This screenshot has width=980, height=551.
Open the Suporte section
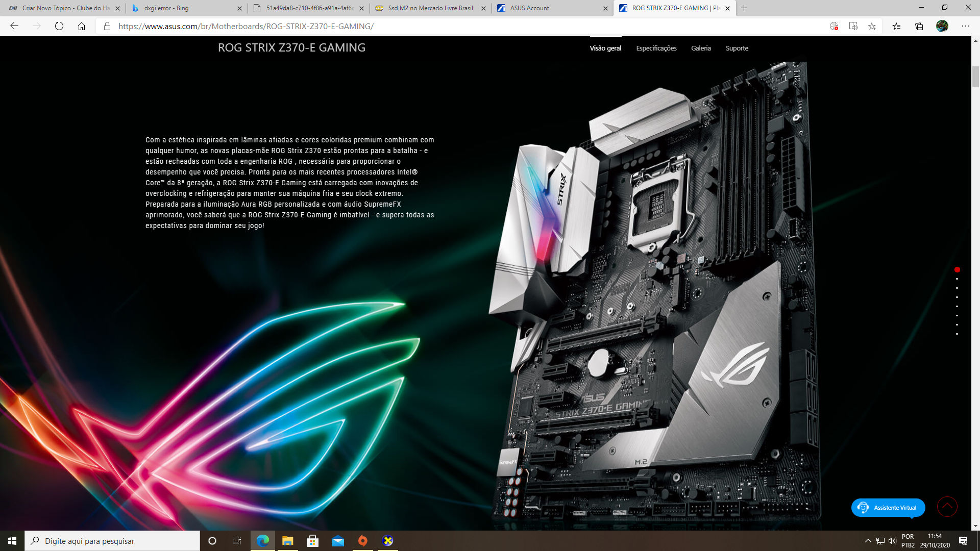pos(737,48)
